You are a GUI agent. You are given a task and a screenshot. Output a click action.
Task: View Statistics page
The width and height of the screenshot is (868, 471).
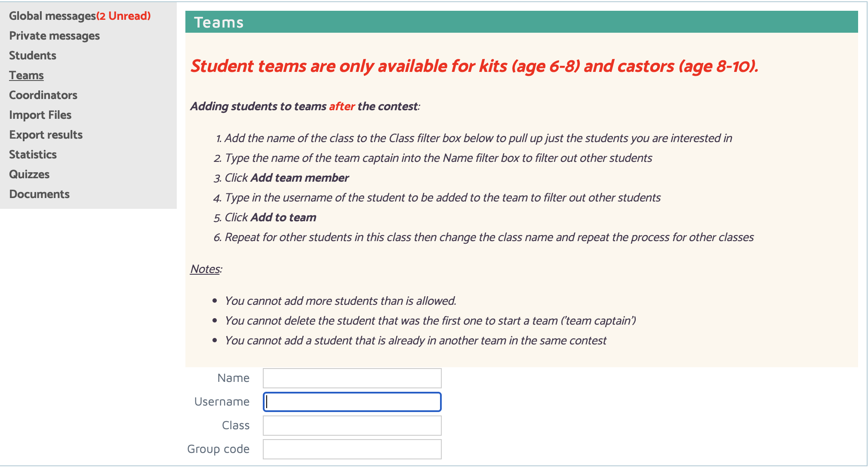click(x=33, y=155)
